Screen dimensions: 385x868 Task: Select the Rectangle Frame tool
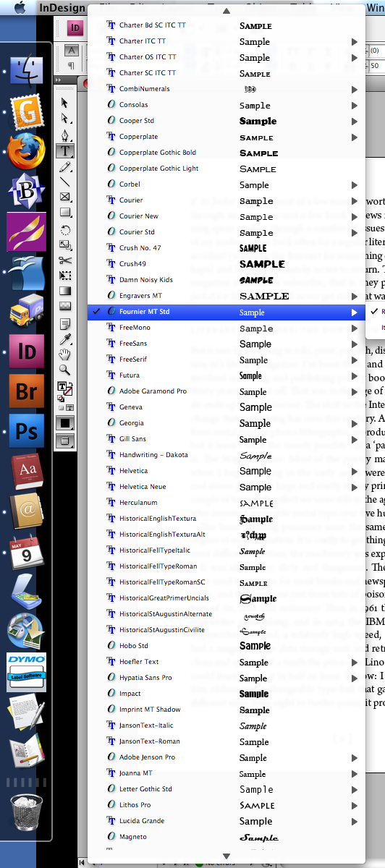pyautogui.click(x=65, y=197)
